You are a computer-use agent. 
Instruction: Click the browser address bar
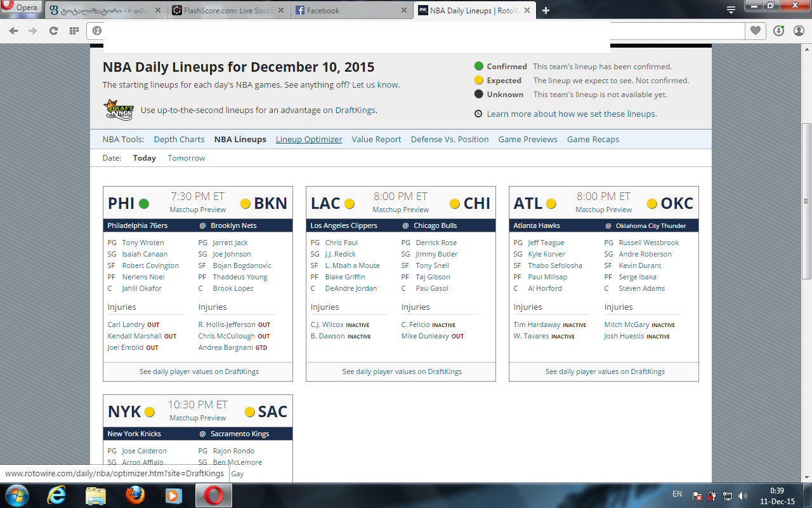tap(416, 30)
